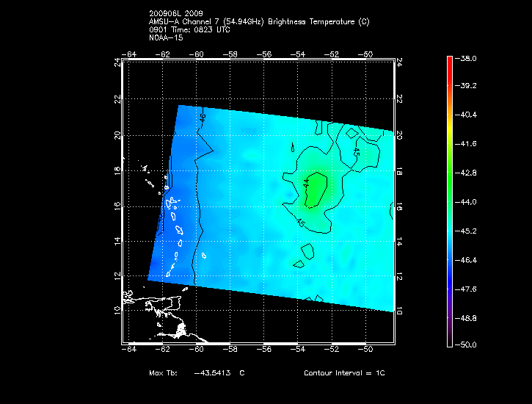Click the '44' contour label on the warm core
Viewport: 532px width, 404px height.
coord(306,184)
